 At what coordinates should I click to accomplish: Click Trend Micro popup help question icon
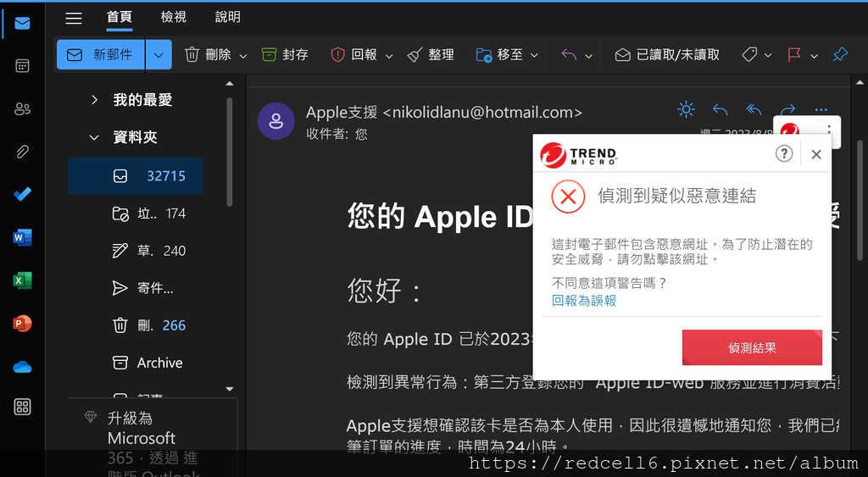click(784, 154)
